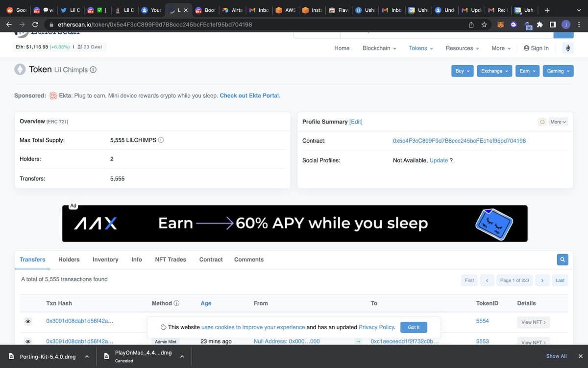This screenshot has height=368, width=588.
Task: Open the More dropdown in Profile Summary
Action: tap(558, 122)
